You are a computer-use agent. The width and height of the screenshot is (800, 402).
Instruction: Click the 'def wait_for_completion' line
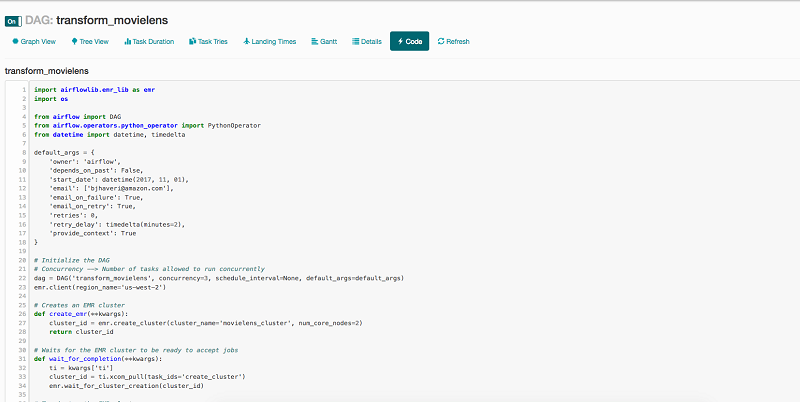point(98,359)
